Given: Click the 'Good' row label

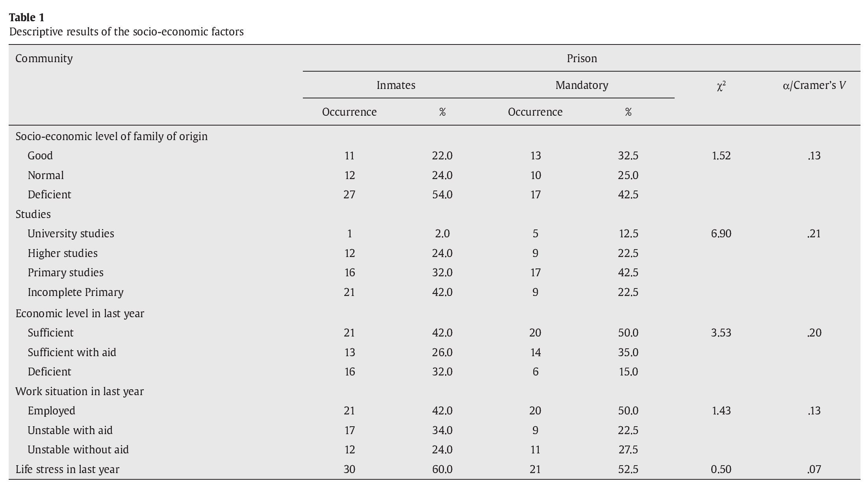Looking at the screenshot, I should pyautogui.click(x=40, y=155).
